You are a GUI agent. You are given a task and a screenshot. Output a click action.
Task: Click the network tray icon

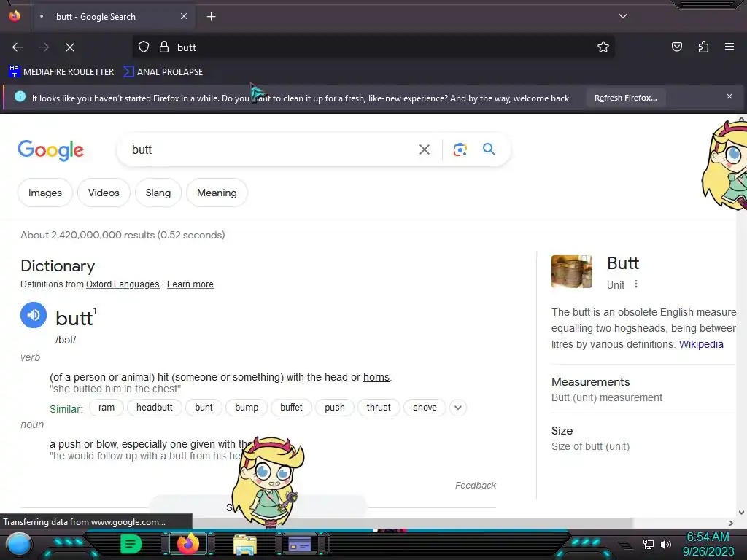click(x=648, y=544)
